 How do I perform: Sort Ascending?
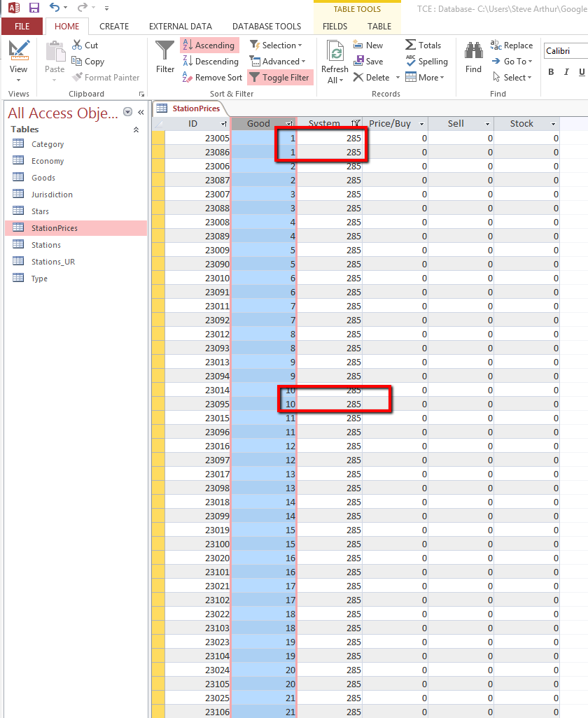(209, 45)
